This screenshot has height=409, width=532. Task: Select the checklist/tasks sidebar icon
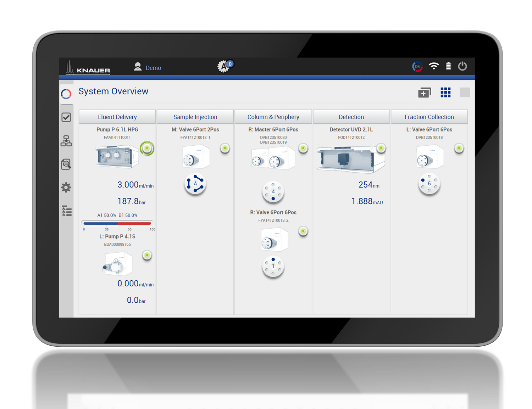[66, 117]
